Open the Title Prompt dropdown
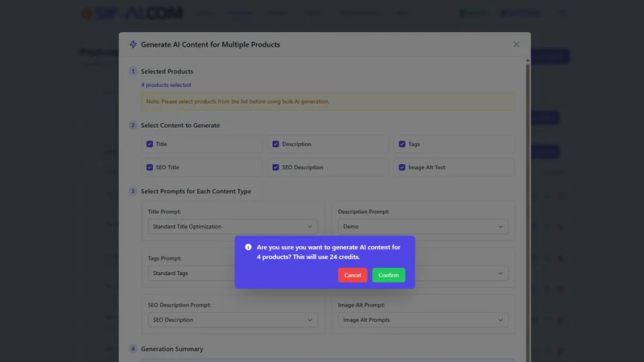Image resolution: width=644 pixels, height=362 pixels. tap(233, 227)
